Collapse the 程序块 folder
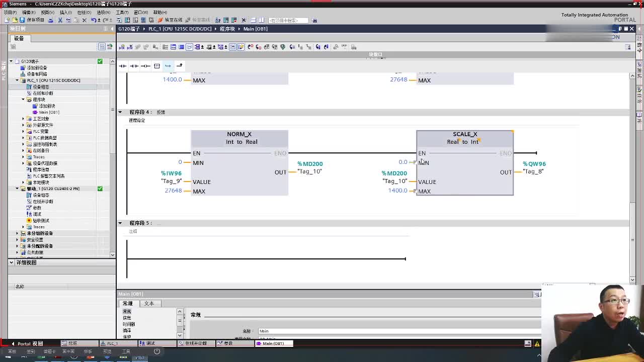The width and height of the screenshot is (644, 362). point(23,100)
